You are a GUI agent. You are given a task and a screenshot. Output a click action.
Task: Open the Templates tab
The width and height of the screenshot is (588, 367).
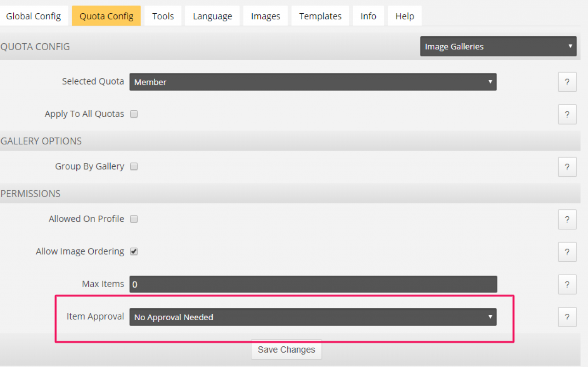[320, 16]
